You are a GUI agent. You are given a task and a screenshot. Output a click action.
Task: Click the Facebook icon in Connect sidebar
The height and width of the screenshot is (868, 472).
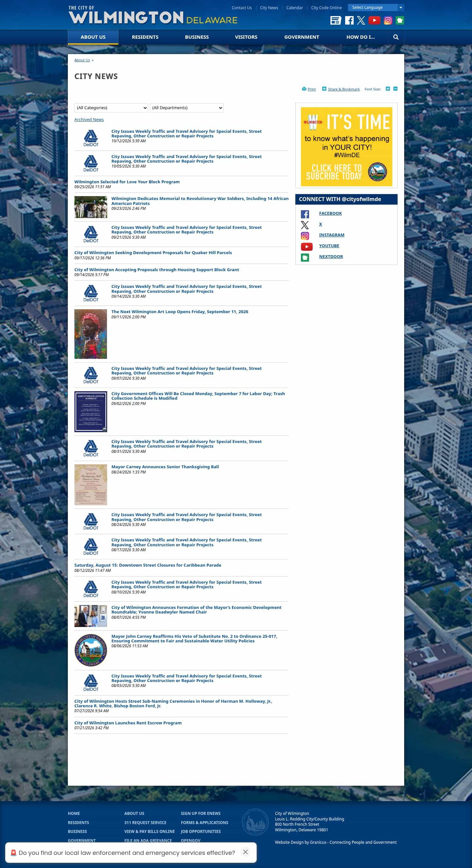[305, 214]
